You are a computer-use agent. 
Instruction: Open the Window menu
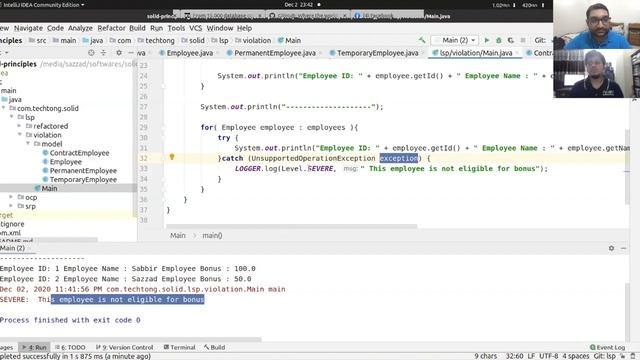pyautogui.click(x=220, y=28)
